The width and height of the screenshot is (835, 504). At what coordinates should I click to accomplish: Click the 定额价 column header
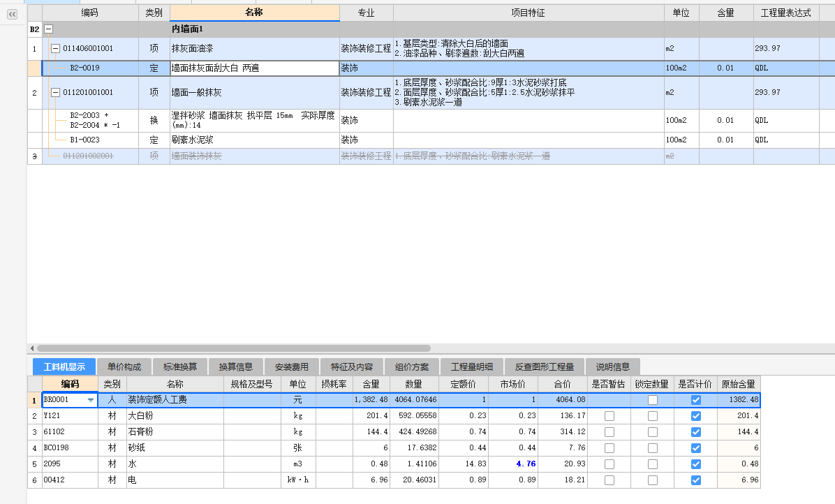464,384
